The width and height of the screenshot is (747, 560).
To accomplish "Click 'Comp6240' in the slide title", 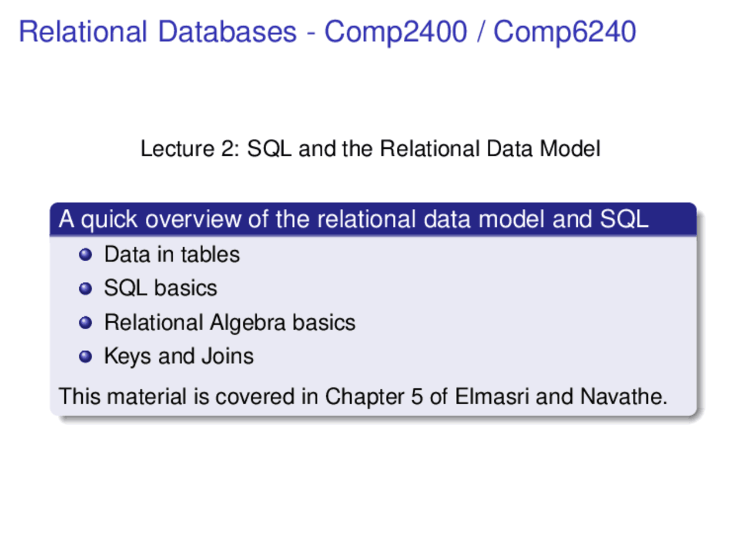I will 564,32.
